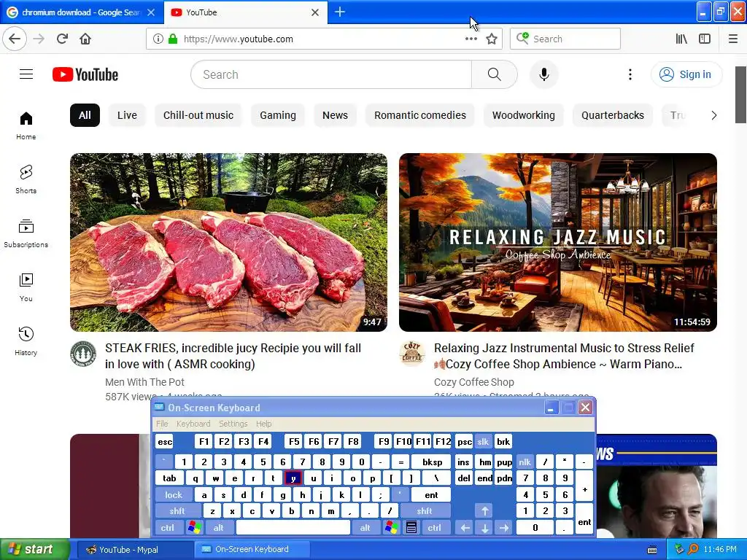Image resolution: width=747 pixels, height=560 pixels.
Task: Open site information icon in address bar
Action: click(x=158, y=39)
